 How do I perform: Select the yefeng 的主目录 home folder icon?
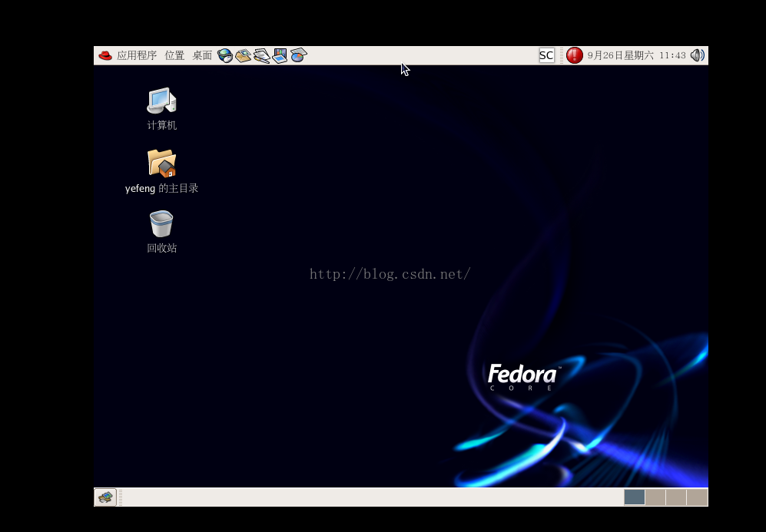[x=161, y=171]
